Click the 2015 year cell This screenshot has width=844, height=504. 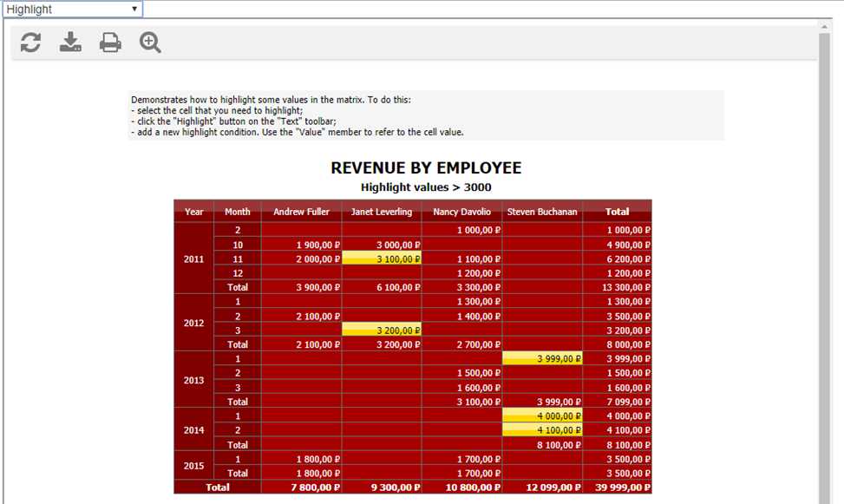click(x=193, y=465)
